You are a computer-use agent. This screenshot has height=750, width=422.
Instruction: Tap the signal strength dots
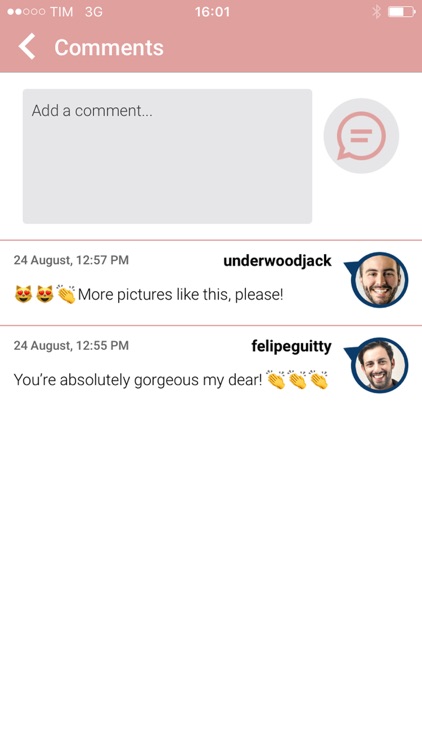(26, 12)
